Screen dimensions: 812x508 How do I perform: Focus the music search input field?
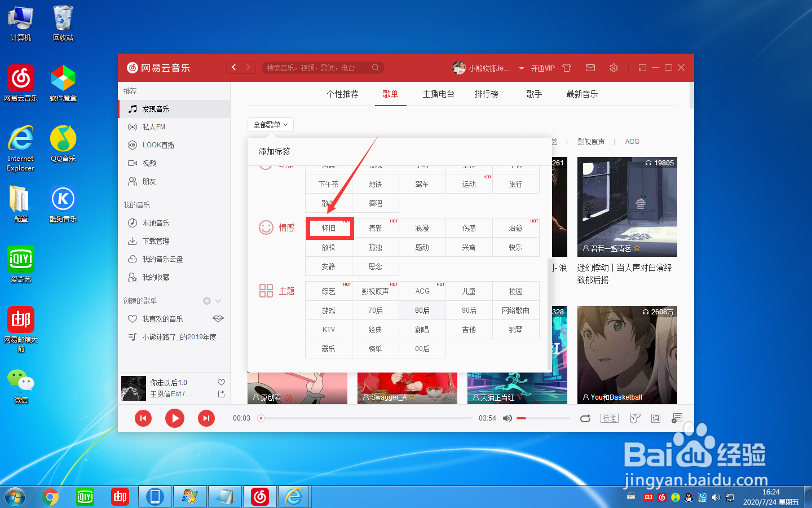point(323,68)
